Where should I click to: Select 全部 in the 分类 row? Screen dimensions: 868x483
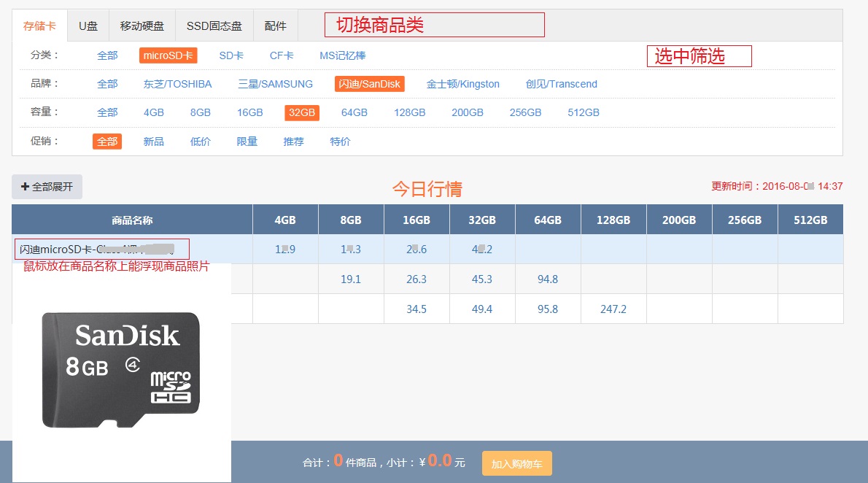point(107,55)
